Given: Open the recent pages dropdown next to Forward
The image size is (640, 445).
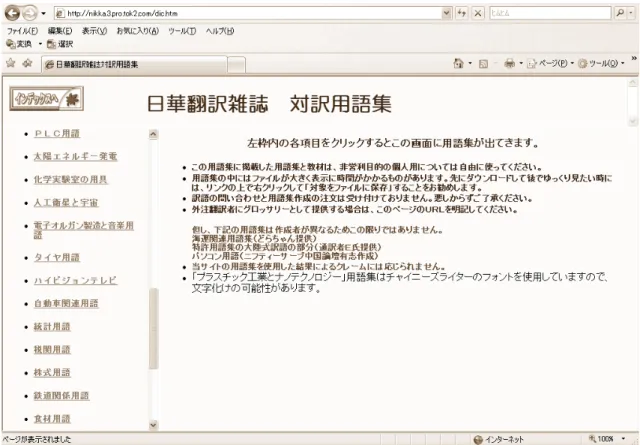Looking at the screenshot, I should click(43, 13).
